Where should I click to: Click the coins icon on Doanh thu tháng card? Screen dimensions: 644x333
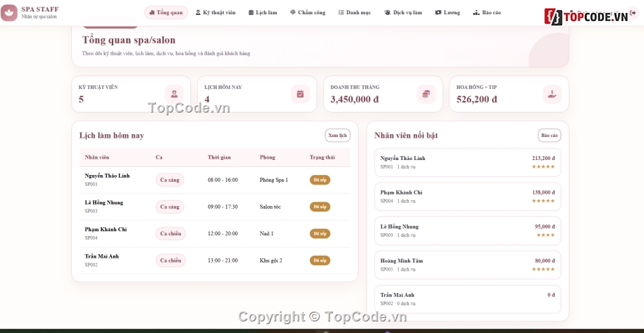426,94
